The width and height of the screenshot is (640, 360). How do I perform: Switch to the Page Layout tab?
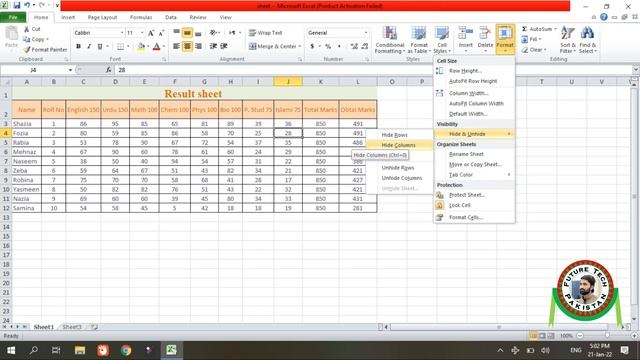102,17
